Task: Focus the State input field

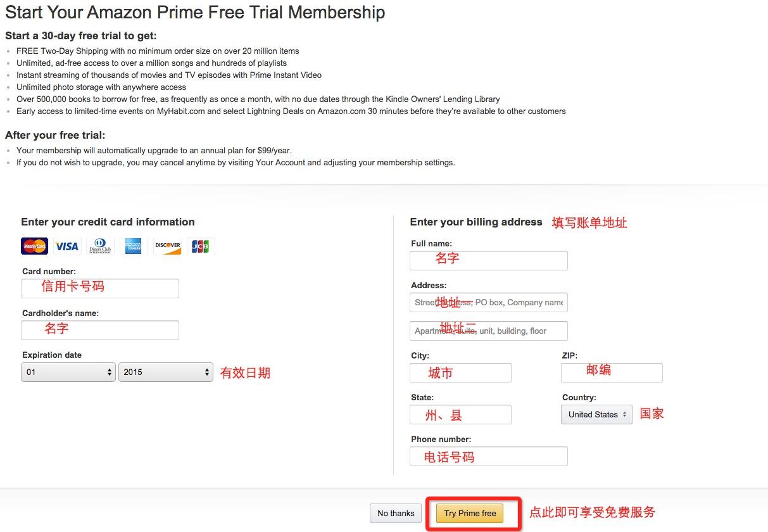Action: 460,414
